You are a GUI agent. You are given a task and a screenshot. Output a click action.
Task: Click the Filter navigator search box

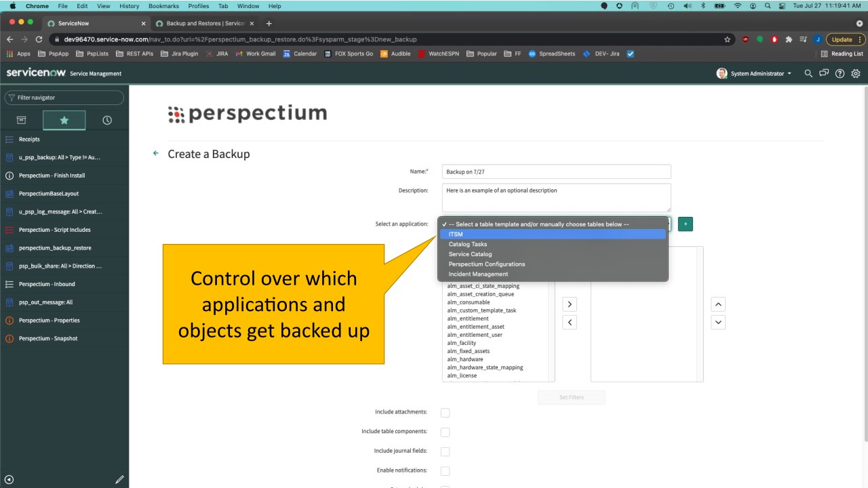click(x=64, y=98)
